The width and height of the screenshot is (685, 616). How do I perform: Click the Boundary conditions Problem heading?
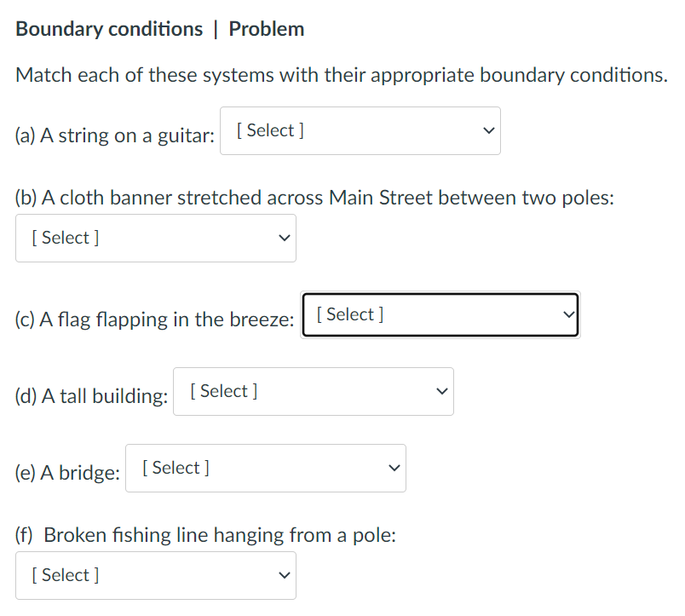click(x=159, y=28)
